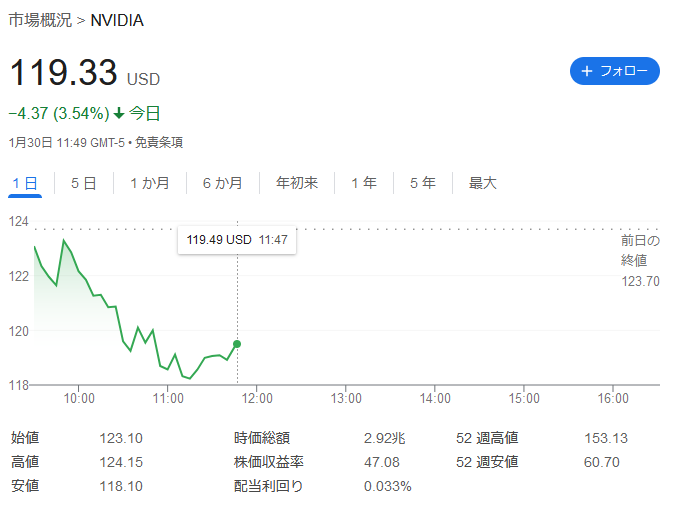Open the 市場概況 breadcrumb link

click(40, 20)
